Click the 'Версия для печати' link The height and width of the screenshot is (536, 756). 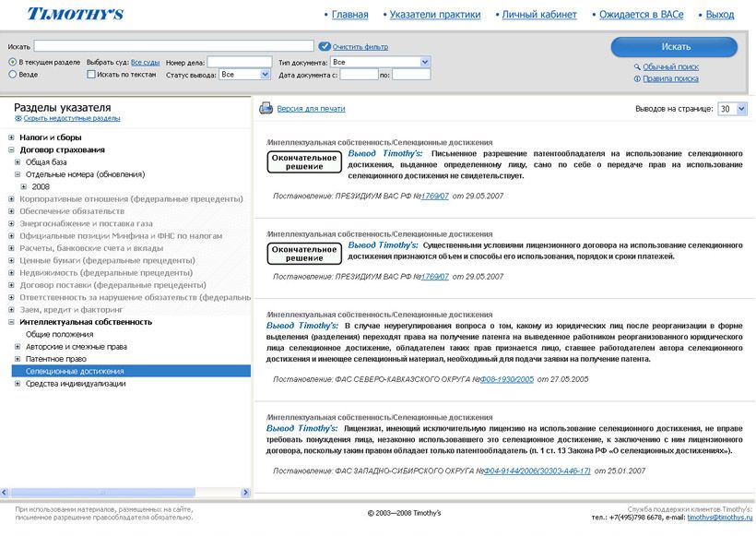(x=311, y=109)
